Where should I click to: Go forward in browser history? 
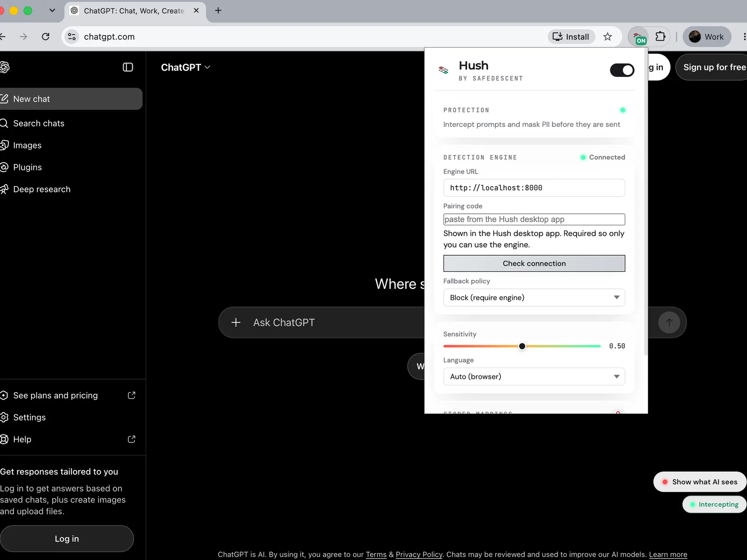23,36
